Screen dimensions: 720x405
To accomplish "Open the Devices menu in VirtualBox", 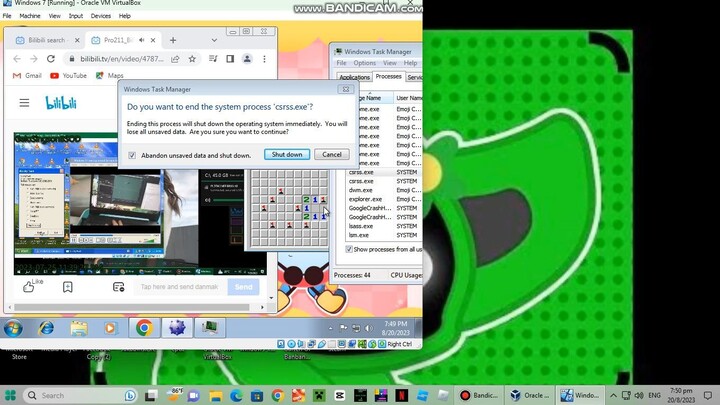I will pyautogui.click(x=101, y=16).
